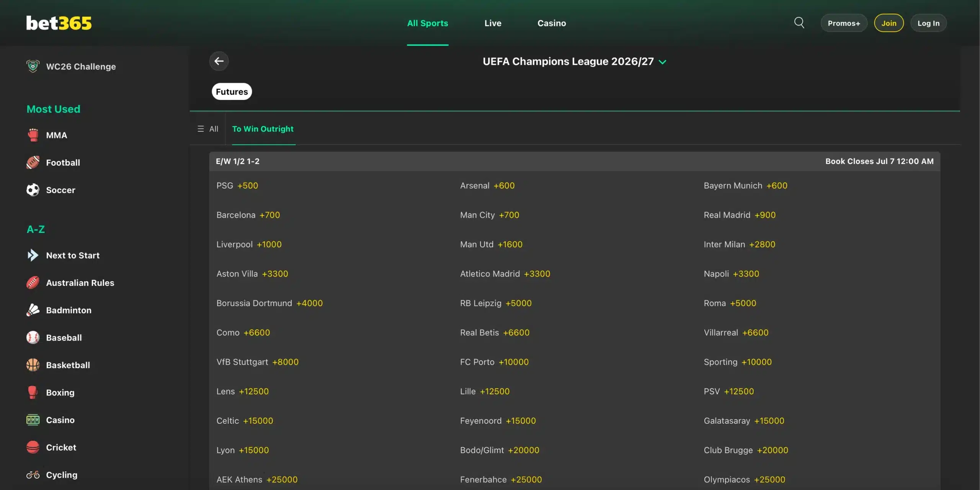This screenshot has width=980, height=490.
Task: Click the Baseball icon
Action: (x=33, y=338)
